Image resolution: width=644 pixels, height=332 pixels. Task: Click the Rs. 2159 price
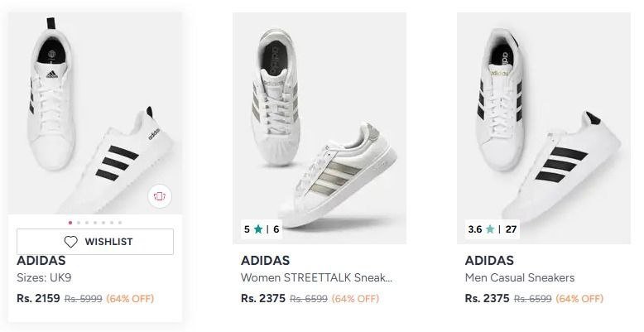point(38,298)
